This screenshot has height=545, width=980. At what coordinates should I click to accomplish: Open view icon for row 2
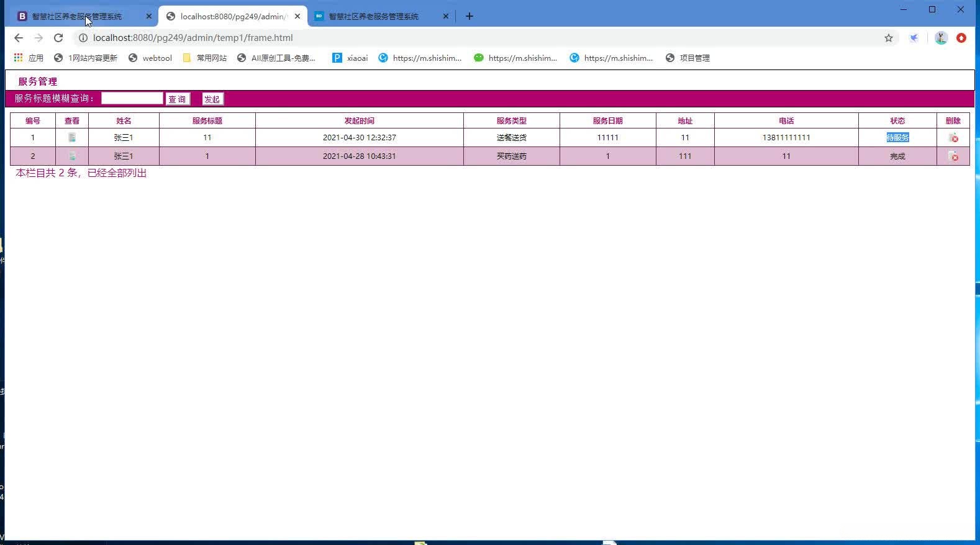click(72, 156)
